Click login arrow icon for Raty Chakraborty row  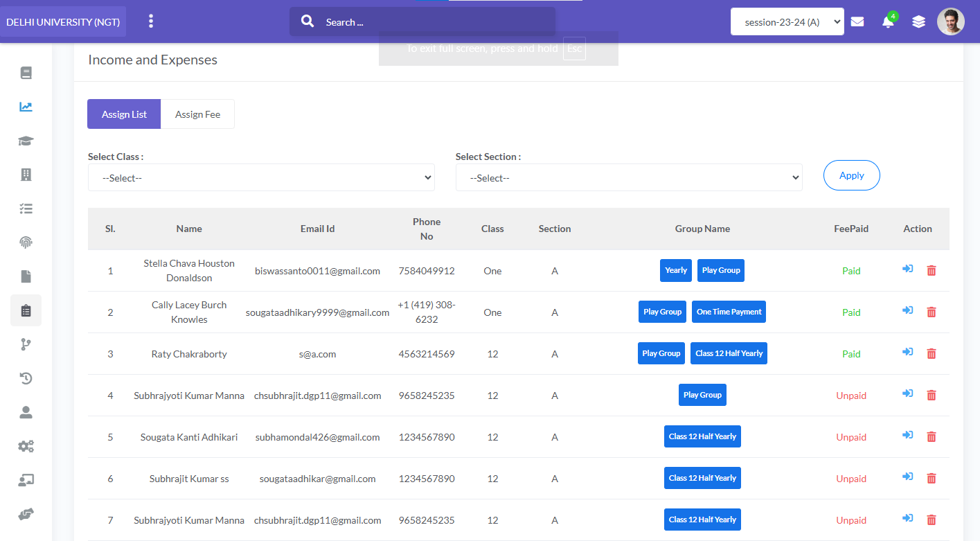point(907,352)
